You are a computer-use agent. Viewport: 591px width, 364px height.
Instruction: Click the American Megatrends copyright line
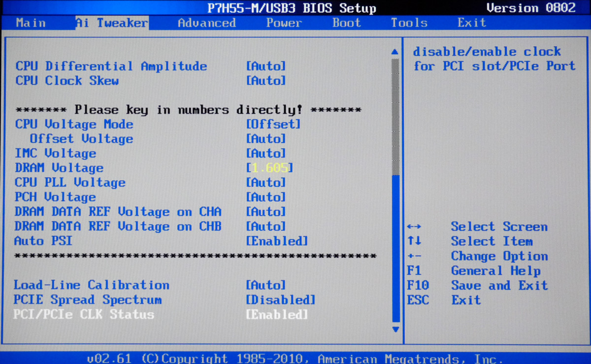[x=295, y=359]
